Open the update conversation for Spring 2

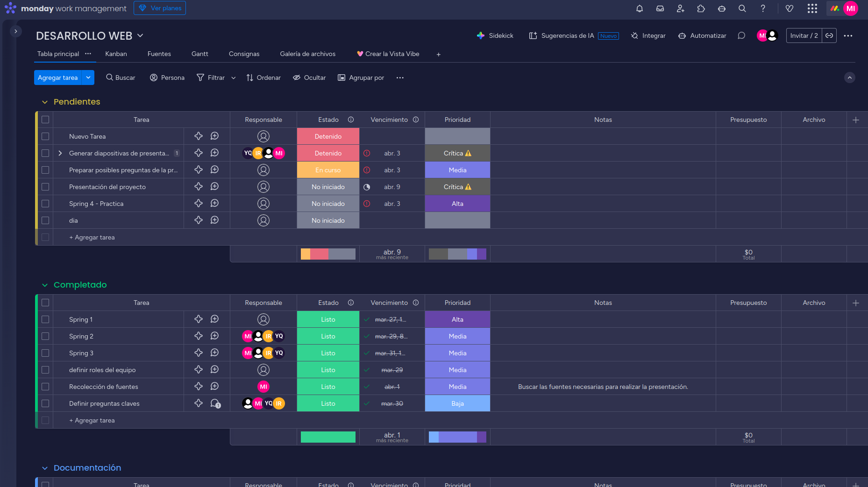pyautogui.click(x=214, y=336)
